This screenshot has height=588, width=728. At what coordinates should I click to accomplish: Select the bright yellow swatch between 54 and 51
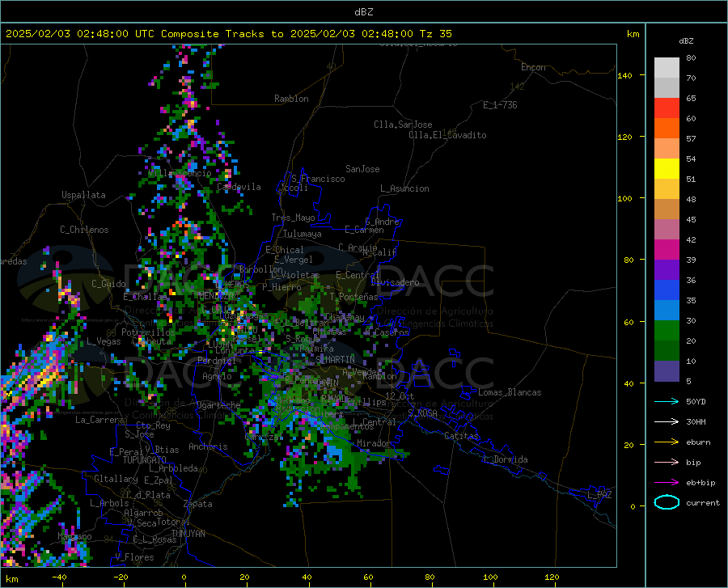[667, 169]
